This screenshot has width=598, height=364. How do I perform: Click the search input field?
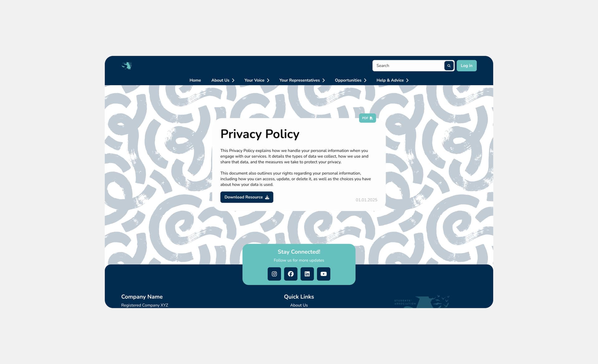click(x=408, y=65)
